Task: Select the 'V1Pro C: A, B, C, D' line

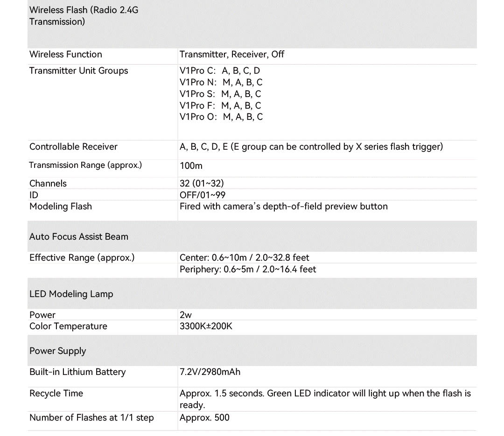Action: point(220,71)
